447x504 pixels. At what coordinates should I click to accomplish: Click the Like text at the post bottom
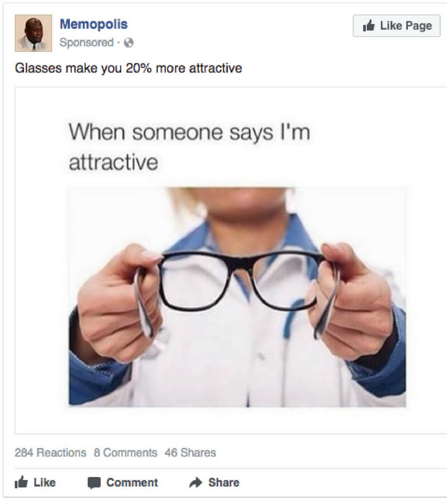[45, 483]
